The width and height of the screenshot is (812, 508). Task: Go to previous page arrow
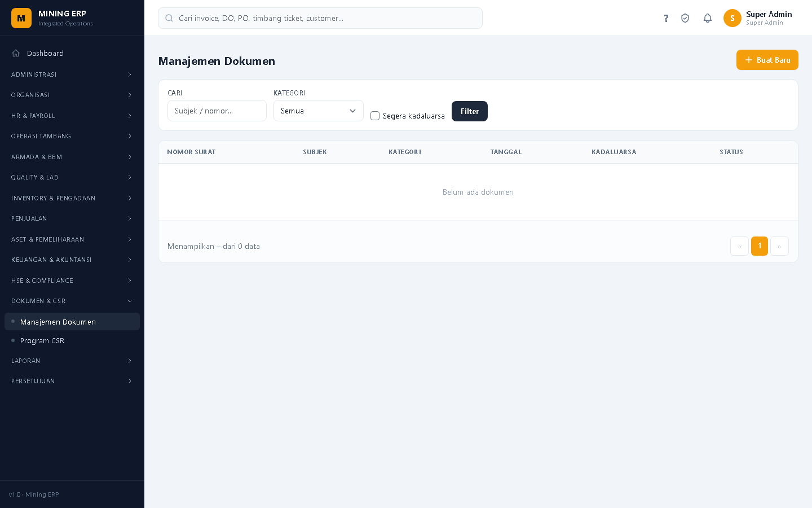(x=739, y=246)
